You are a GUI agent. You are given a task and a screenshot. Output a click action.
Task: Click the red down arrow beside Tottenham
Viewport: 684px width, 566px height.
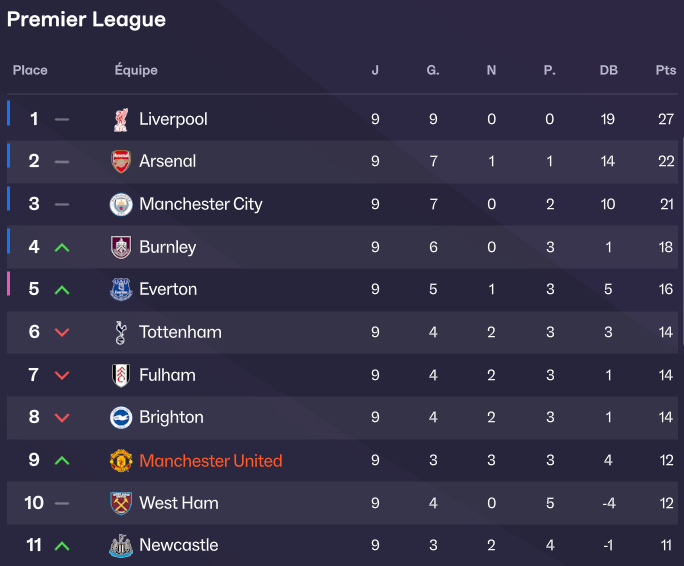tap(62, 332)
